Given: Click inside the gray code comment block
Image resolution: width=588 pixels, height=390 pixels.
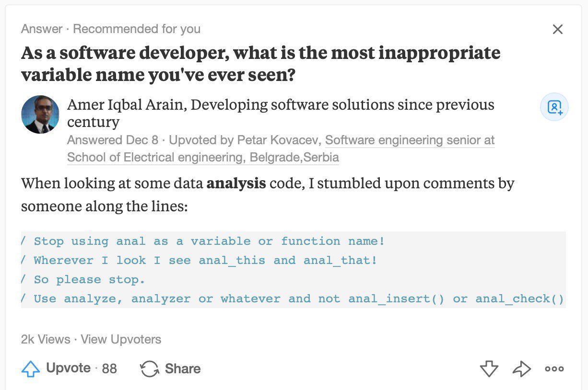Looking at the screenshot, I should click(x=294, y=270).
